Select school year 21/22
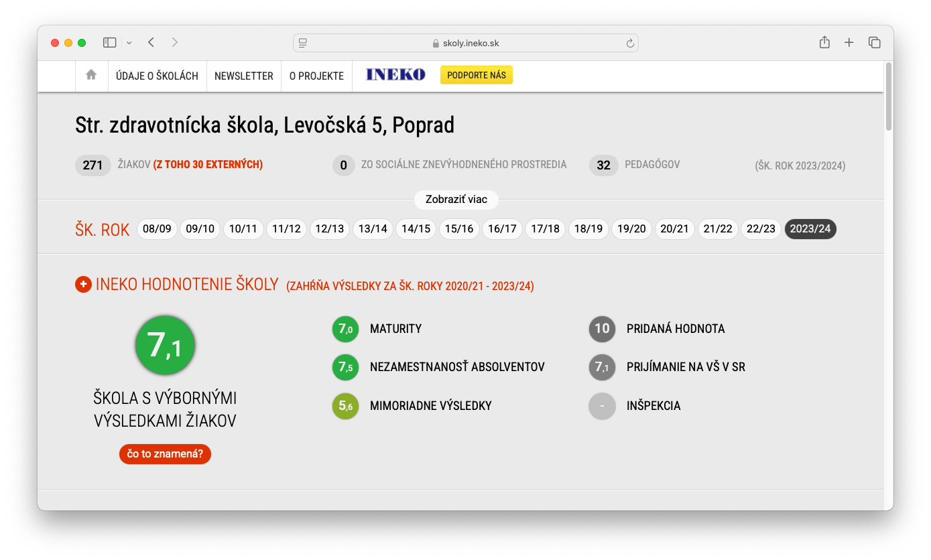The height and width of the screenshot is (560, 931). point(718,229)
